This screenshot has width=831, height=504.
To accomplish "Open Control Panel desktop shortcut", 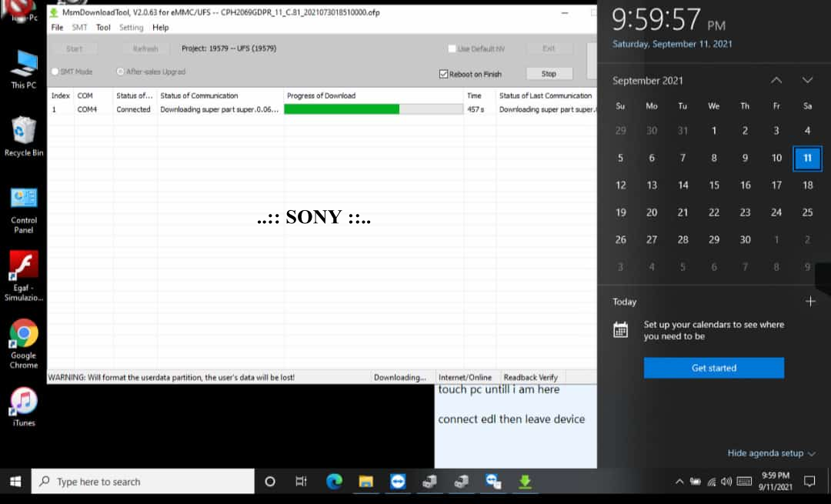I will coord(24,210).
